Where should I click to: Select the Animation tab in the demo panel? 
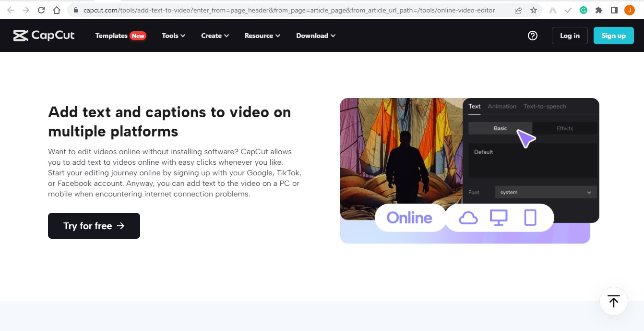coord(502,106)
